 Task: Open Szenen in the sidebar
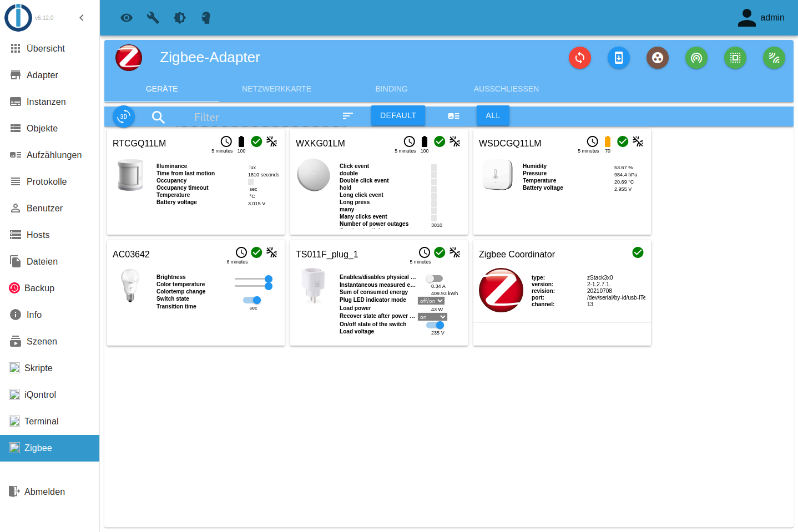coord(50,342)
